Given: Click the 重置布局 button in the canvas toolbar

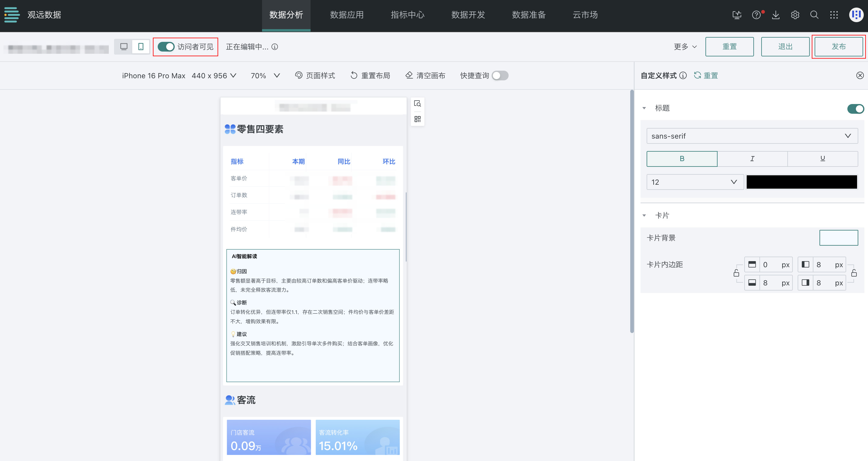Looking at the screenshot, I should click(370, 76).
